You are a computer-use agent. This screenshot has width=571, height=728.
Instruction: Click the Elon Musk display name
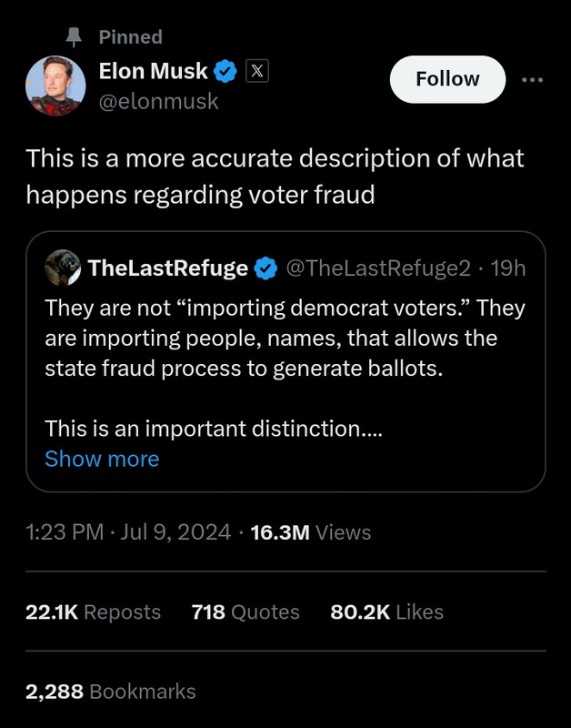(x=153, y=72)
